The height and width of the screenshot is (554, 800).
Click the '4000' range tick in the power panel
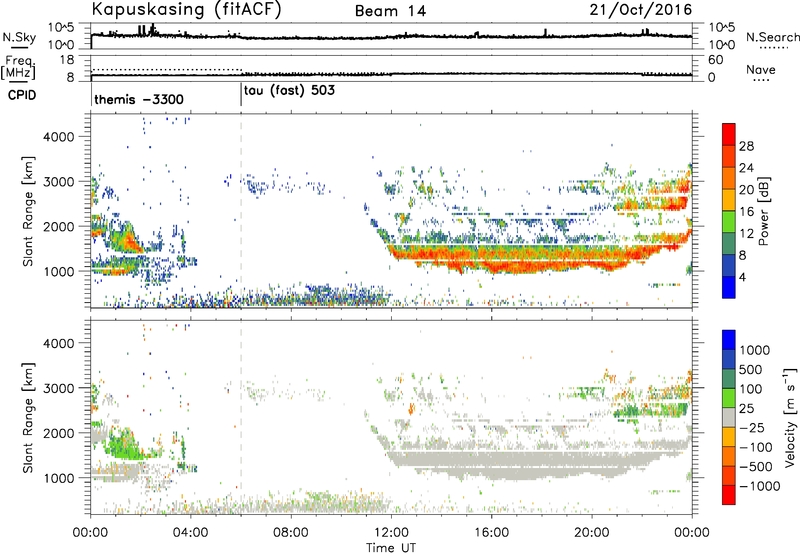[58, 137]
